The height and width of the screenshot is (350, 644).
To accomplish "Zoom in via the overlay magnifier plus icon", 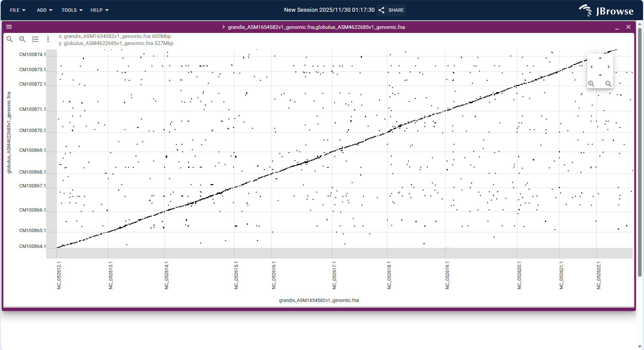I will click(x=591, y=83).
